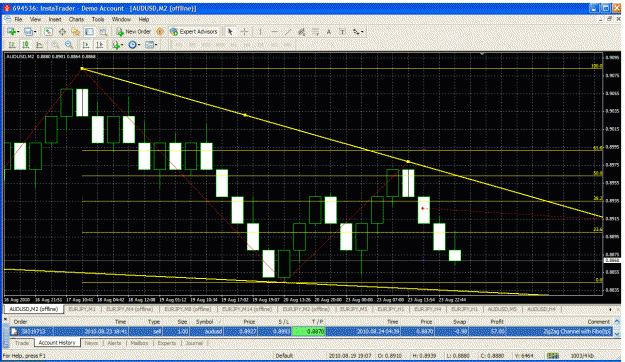Open the Insert menu

click(x=55, y=19)
